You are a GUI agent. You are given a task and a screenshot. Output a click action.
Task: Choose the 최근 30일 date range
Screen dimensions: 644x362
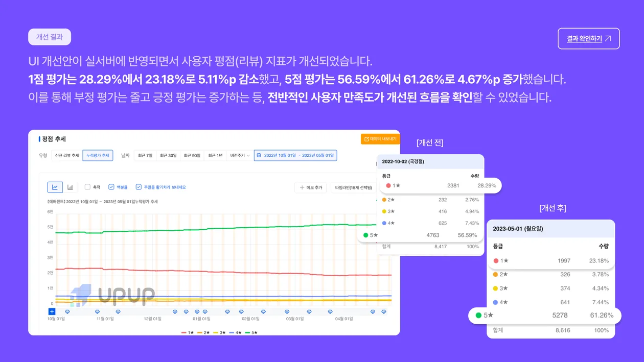(168, 155)
